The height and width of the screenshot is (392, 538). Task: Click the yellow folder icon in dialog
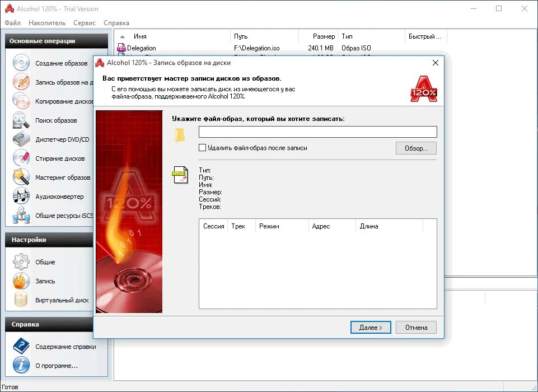[180, 136]
